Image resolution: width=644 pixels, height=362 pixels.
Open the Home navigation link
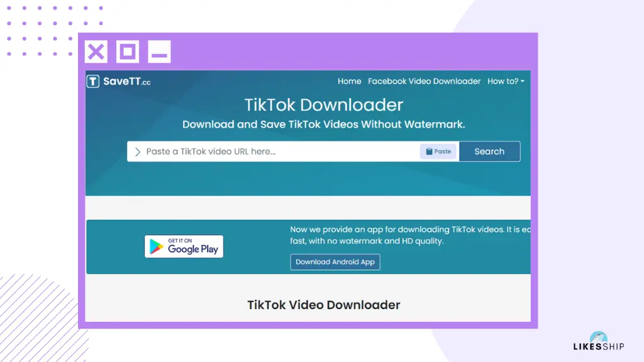point(349,81)
